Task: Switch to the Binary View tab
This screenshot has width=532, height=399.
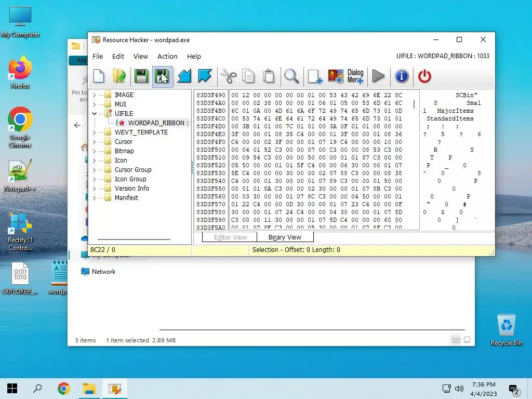Action: point(285,237)
